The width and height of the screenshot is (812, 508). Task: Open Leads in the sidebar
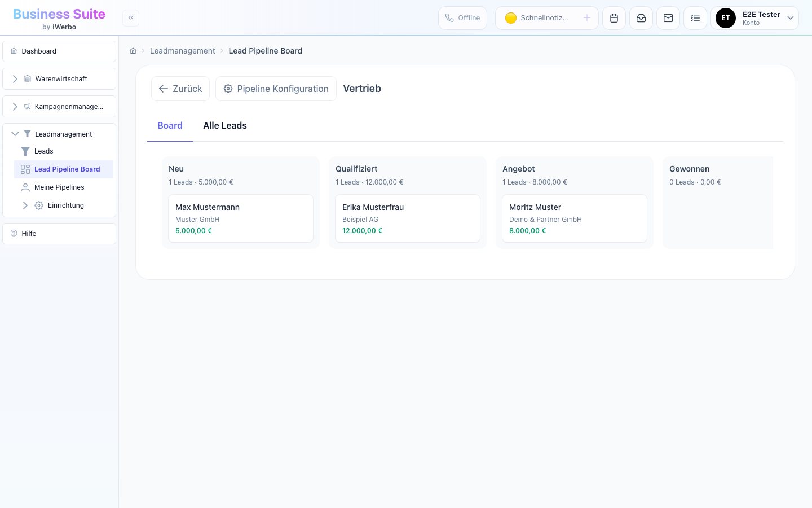tap(64, 151)
